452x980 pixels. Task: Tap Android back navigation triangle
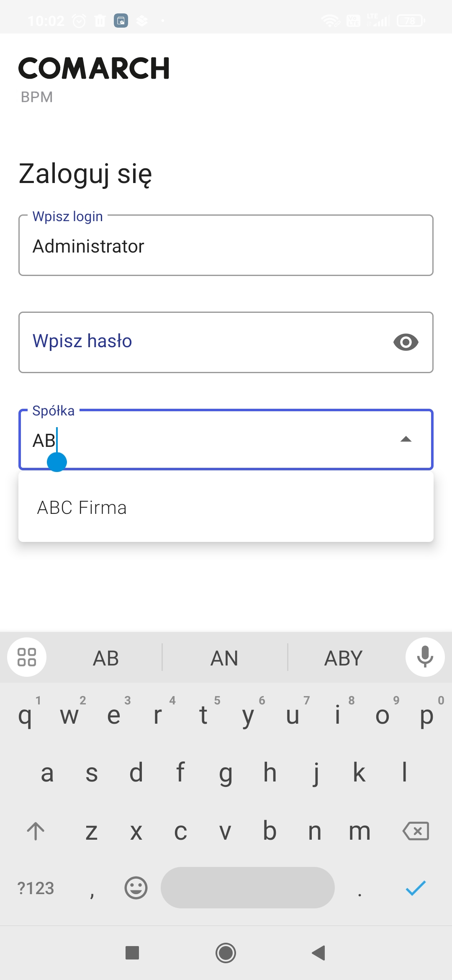tap(318, 953)
